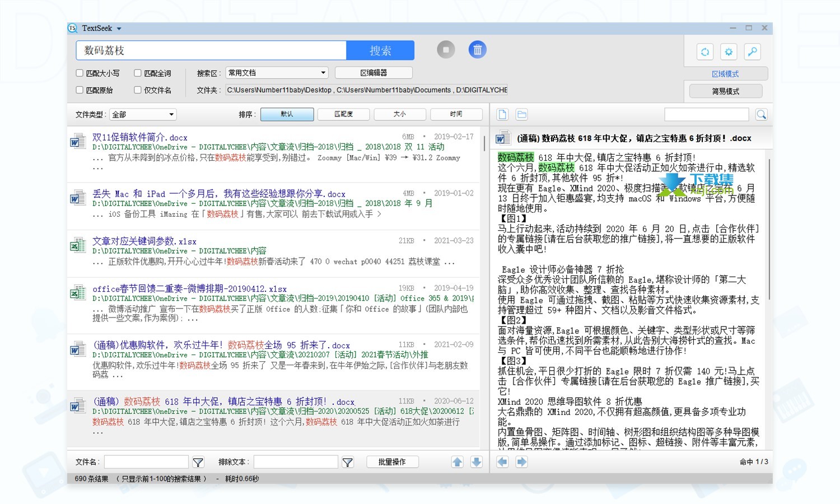The width and height of the screenshot is (840, 504).
Task: Click the blue 搜索 button
Action: coord(380,50)
